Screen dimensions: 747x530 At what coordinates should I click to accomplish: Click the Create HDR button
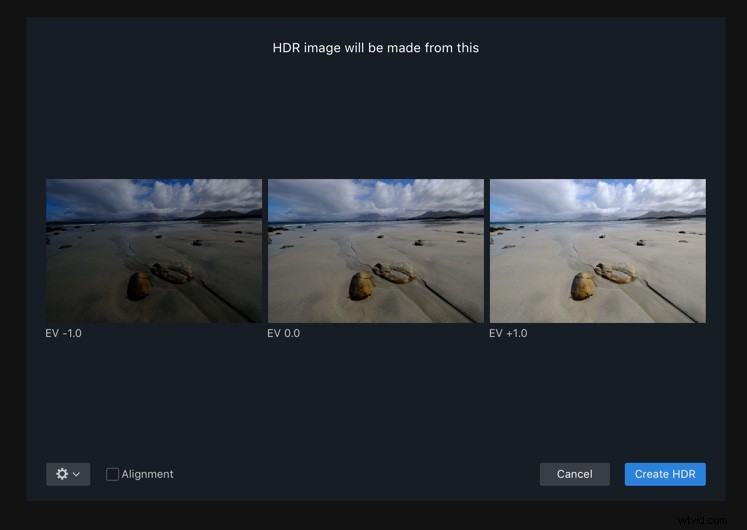[665, 474]
